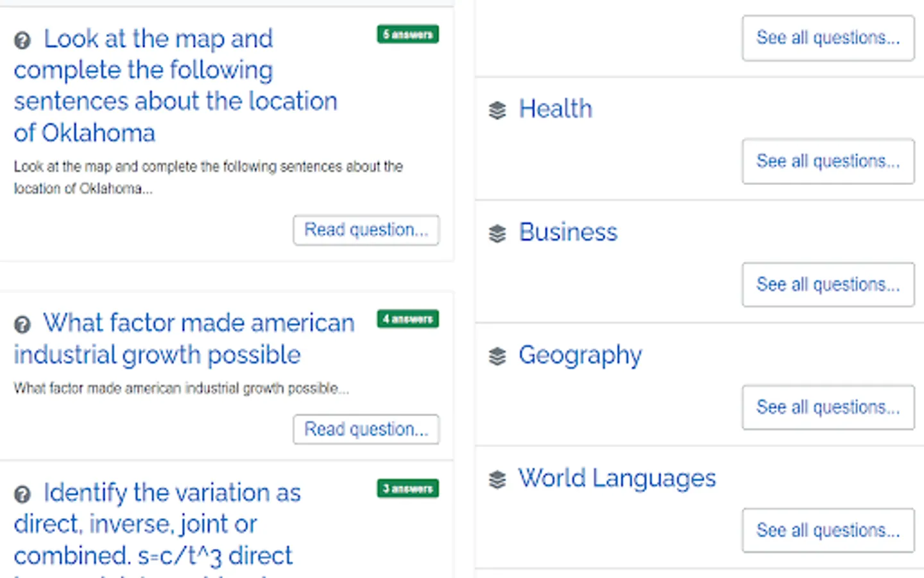Screen dimensions: 924x578
Task: Click the stack icon next to Business
Action: [x=497, y=234]
